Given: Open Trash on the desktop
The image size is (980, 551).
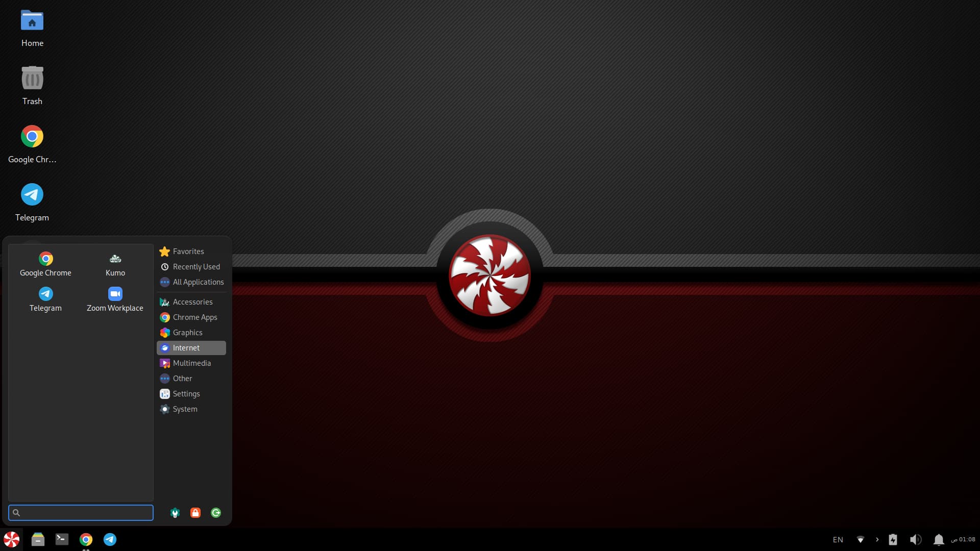Looking at the screenshot, I should [x=32, y=86].
